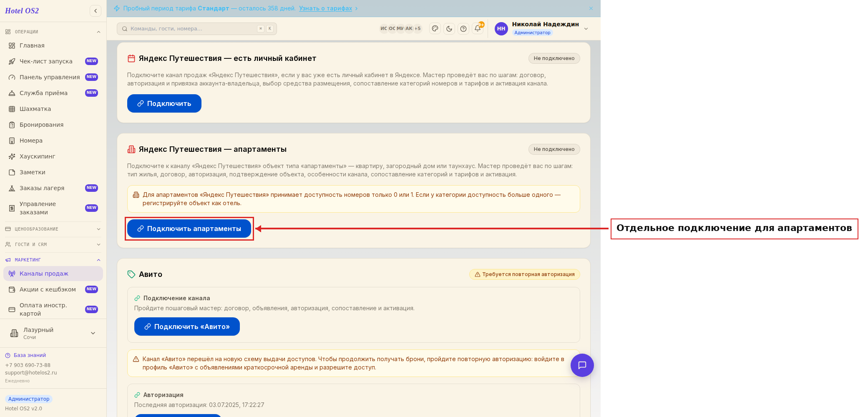Click the АК user avatar in header
Image resolution: width=868 pixels, height=417 pixels.
[x=409, y=29]
